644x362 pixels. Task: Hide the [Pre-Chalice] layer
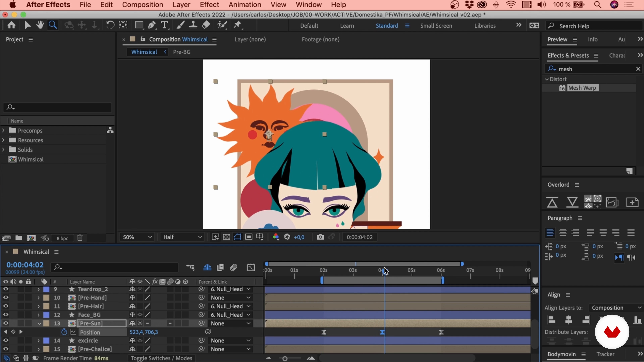pos(6,349)
